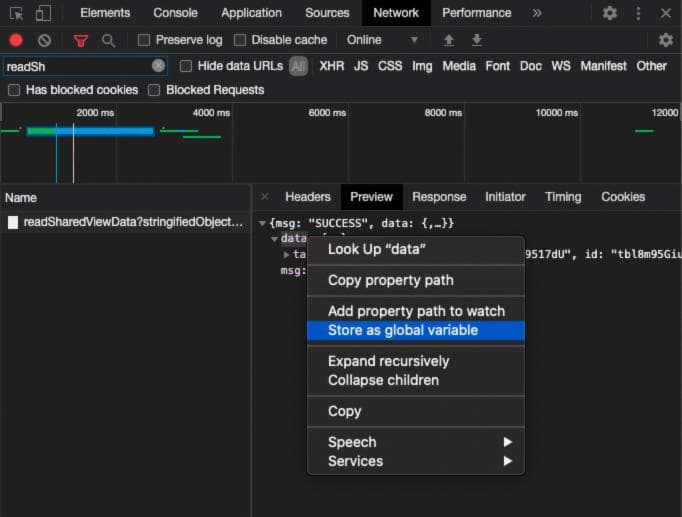Viewport: 682px width, 517px height.
Task: Clear the readSh filter text
Action: click(158, 66)
